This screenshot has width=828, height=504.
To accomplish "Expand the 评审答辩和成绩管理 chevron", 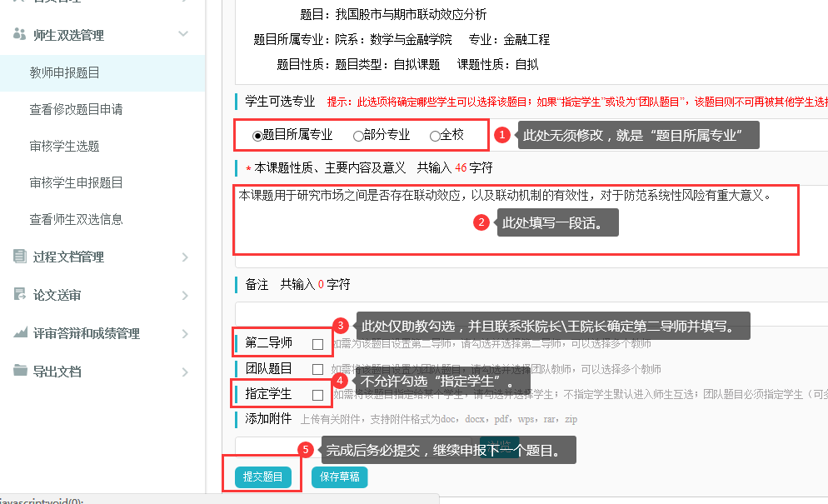I will coord(184,333).
